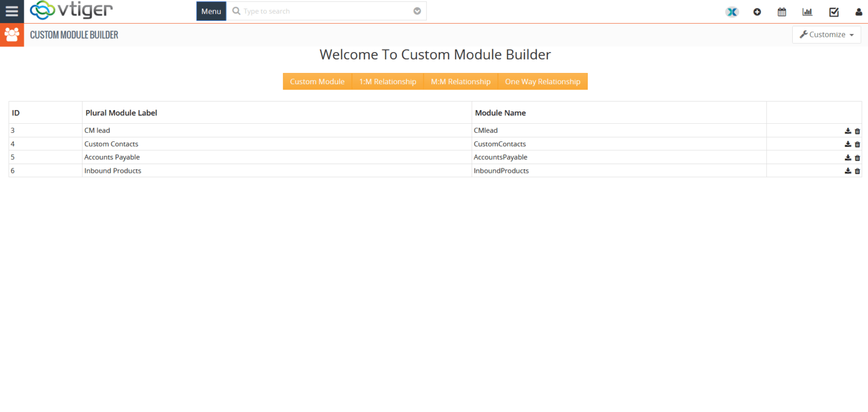
Task: Export the CM lead module via download icon
Action: 848,130
